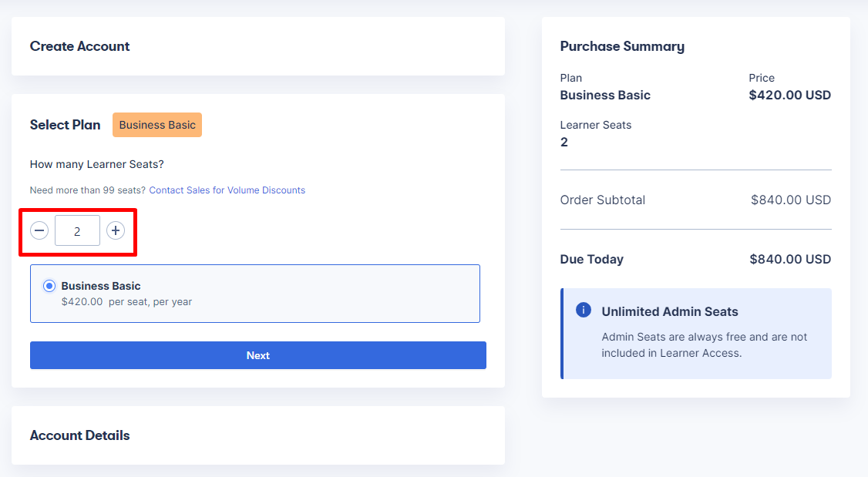Click the $420.00 USD price in summary
This screenshot has width=868, height=477.
coord(790,96)
